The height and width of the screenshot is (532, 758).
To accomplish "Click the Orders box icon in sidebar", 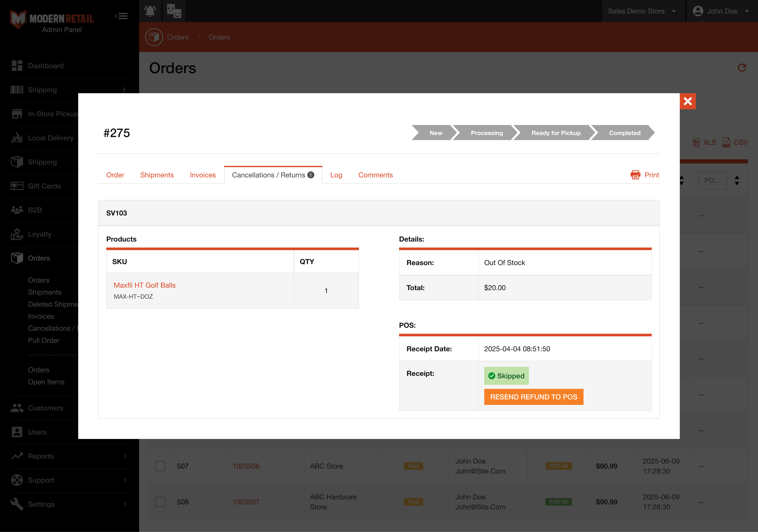I will coord(17,258).
